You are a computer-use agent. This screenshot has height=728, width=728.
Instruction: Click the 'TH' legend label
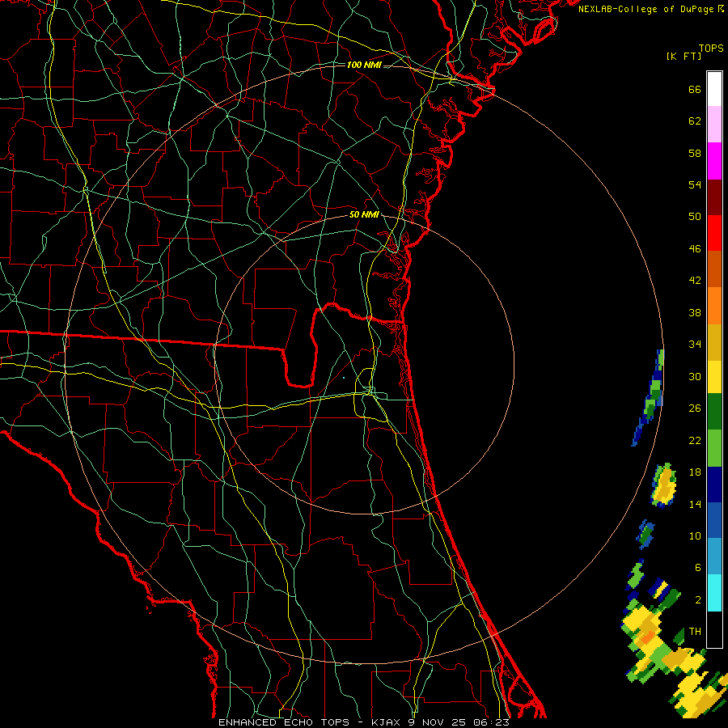coord(695,632)
